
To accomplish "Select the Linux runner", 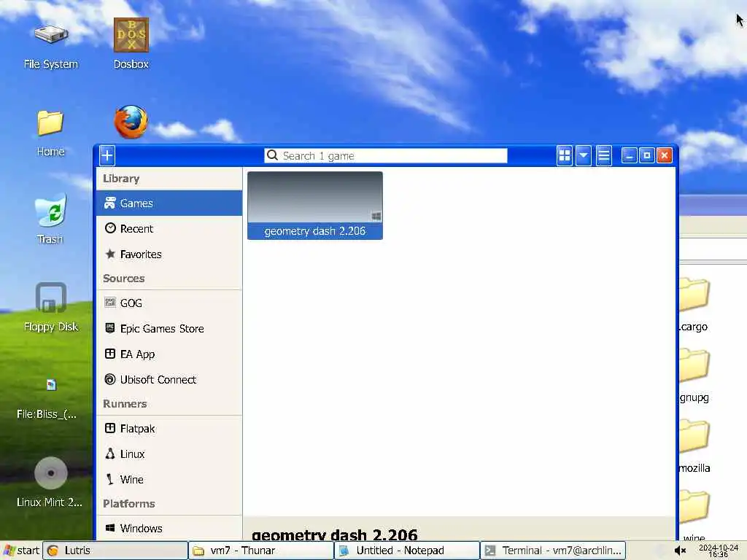I will [x=169, y=454].
